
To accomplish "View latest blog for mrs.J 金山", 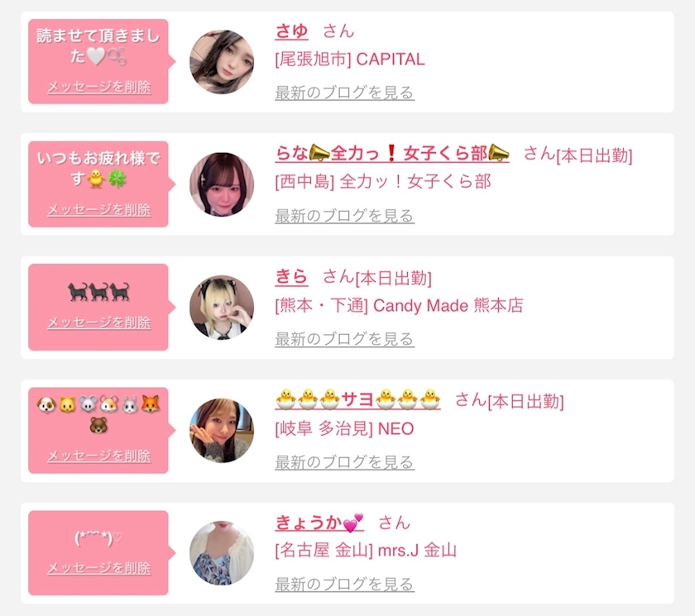I will click(x=344, y=584).
